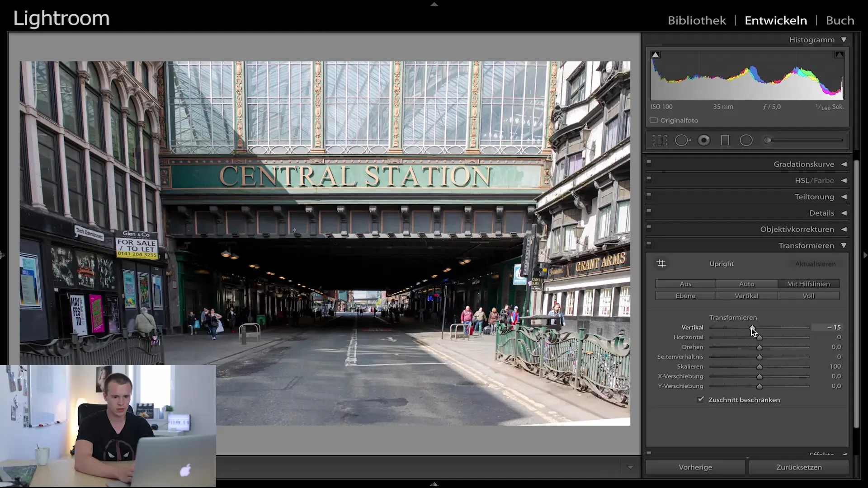Screen dimensions: 868x488
Task: Choose Mit Hilfslinien Upright mode
Action: 808,284
